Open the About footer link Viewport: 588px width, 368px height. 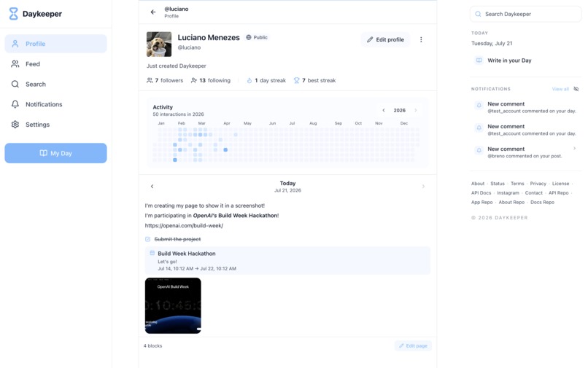click(x=478, y=184)
